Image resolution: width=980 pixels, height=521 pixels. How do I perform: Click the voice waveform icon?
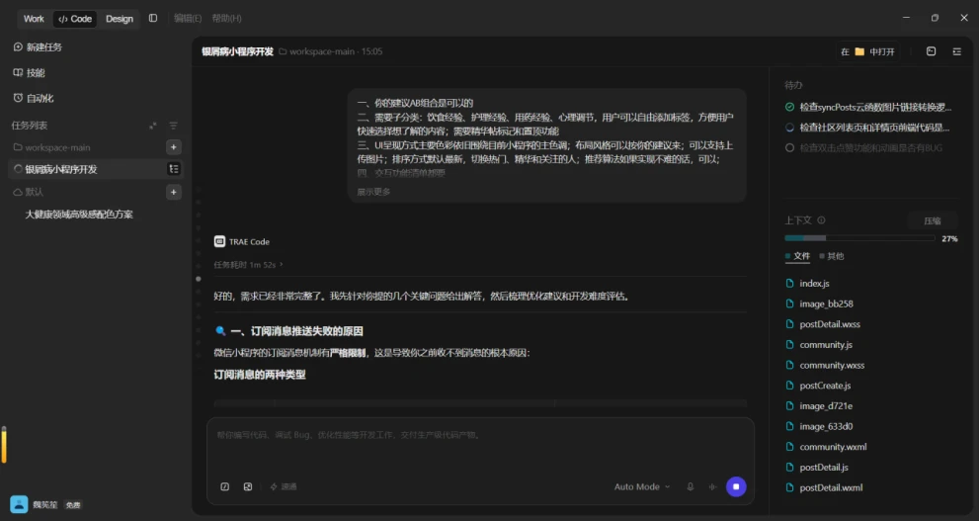712,486
